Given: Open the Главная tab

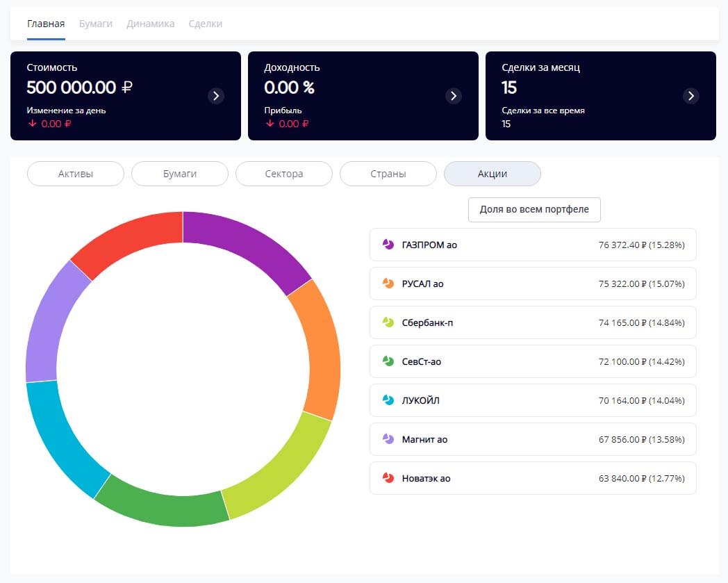Looking at the screenshot, I should click(x=46, y=24).
